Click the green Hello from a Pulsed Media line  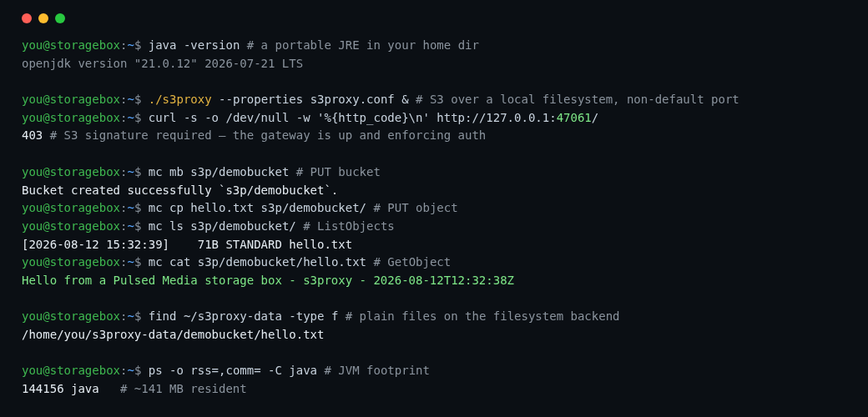268,280
